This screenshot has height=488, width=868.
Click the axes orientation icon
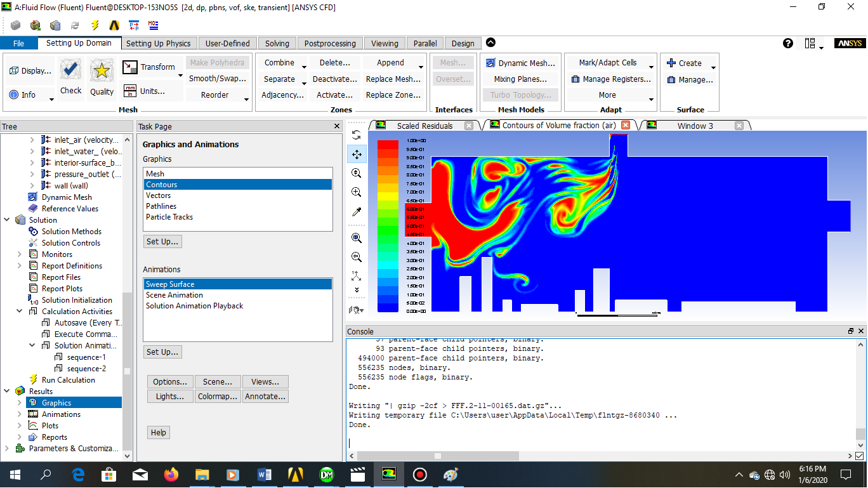pos(357,276)
